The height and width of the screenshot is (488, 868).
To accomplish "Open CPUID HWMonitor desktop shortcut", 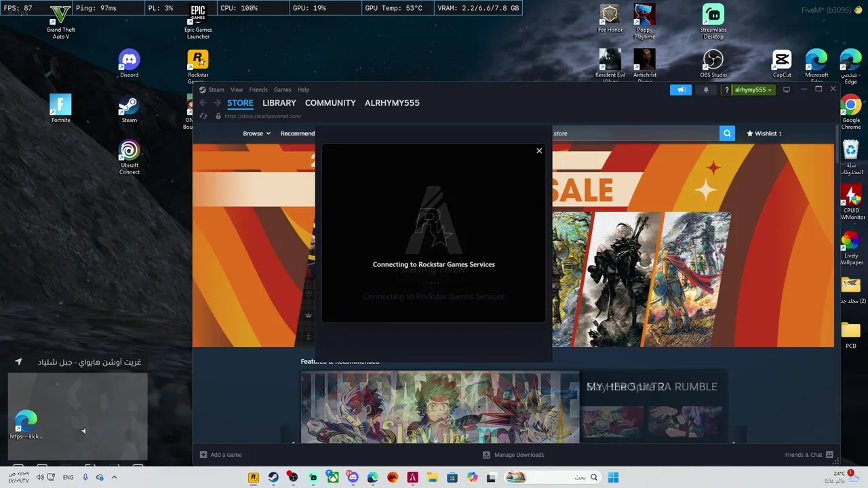I will pyautogui.click(x=851, y=202).
